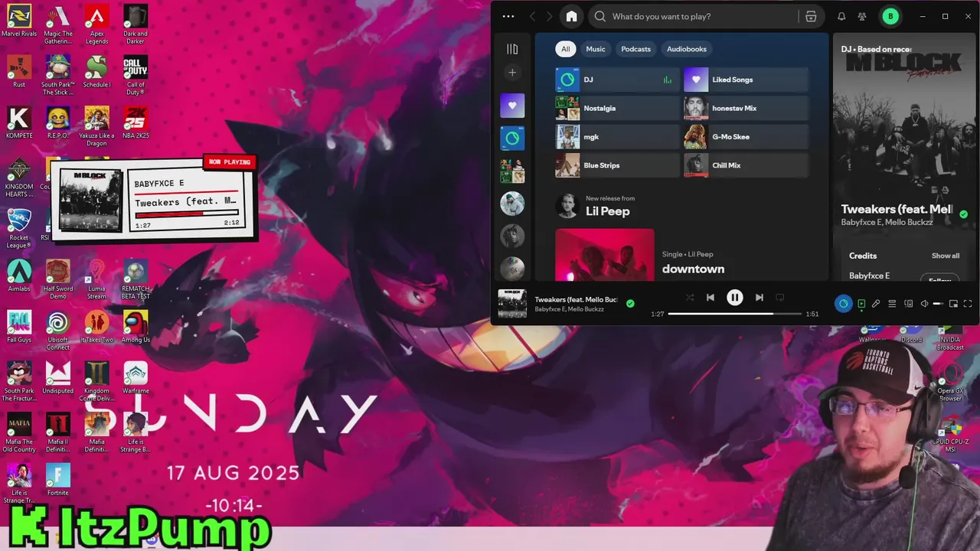Image resolution: width=980 pixels, height=551 pixels.
Task: Open the mgk card
Action: 617,137
